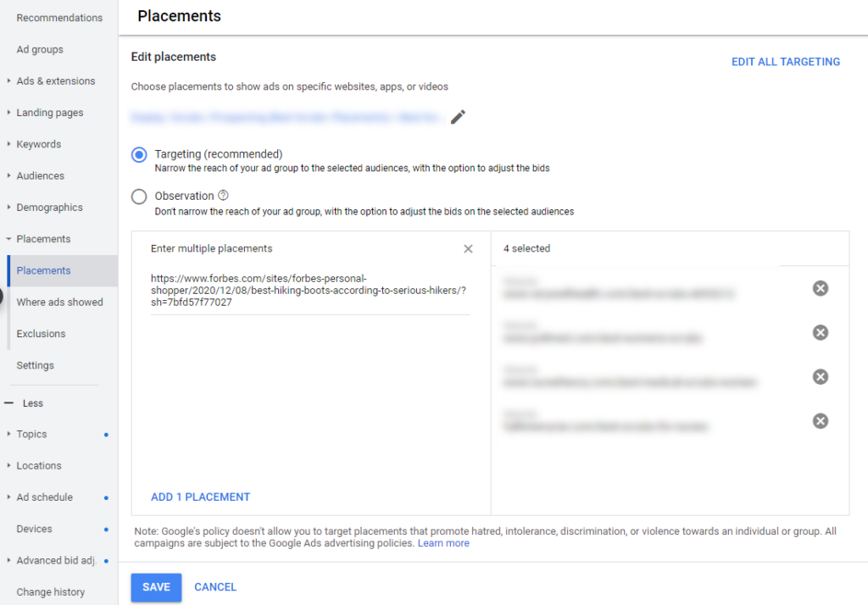Remove the second selected placement
The image size is (868, 605).
(820, 333)
